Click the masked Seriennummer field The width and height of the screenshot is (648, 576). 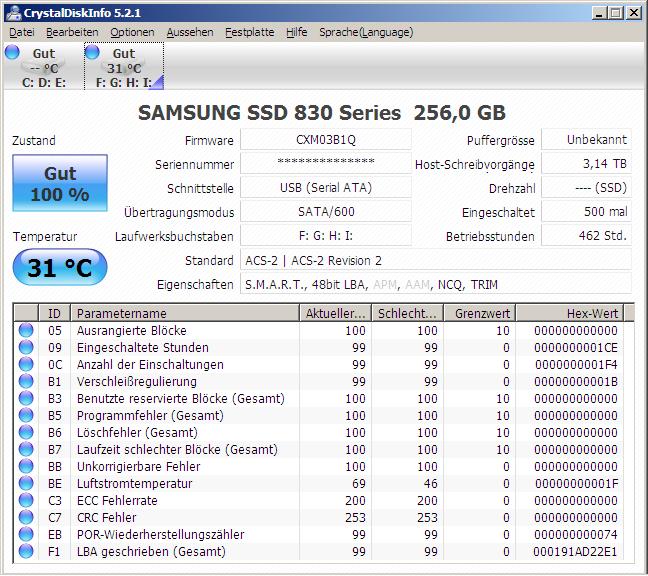pyautogui.click(x=326, y=164)
